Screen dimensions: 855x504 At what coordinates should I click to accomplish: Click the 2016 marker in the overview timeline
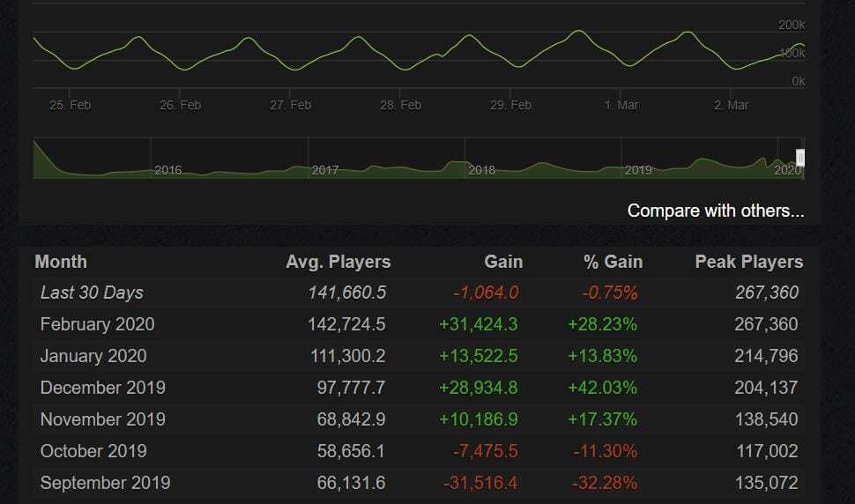coord(167,170)
